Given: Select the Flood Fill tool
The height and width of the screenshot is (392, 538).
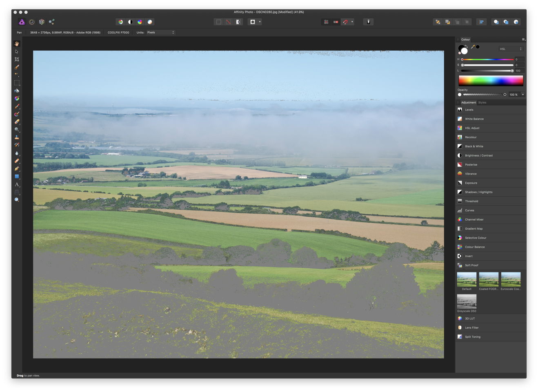Looking at the screenshot, I should pos(17,91).
